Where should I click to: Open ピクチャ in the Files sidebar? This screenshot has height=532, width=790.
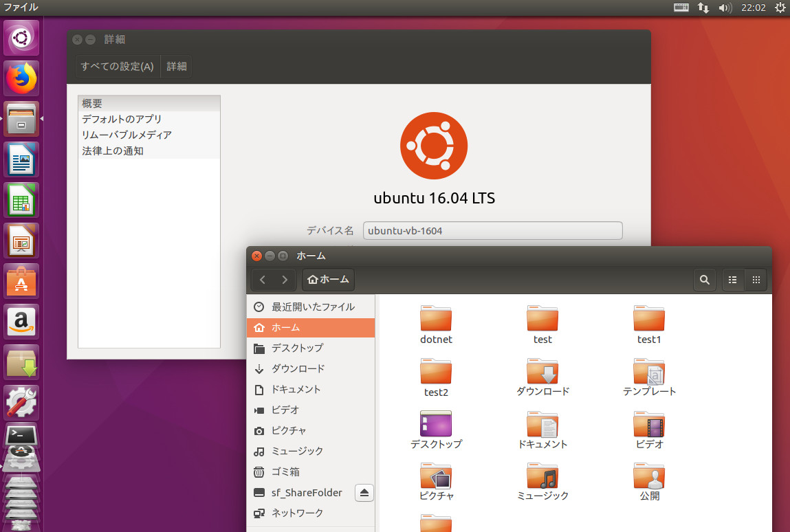coord(311,431)
